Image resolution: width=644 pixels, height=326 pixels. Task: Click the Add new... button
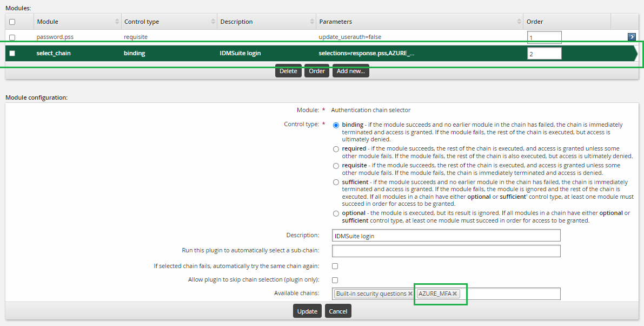[x=350, y=71]
